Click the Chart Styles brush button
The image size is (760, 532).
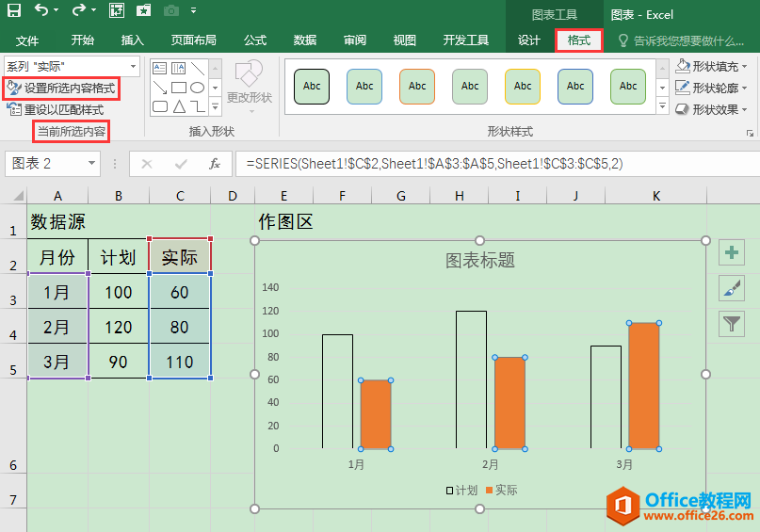(732, 288)
